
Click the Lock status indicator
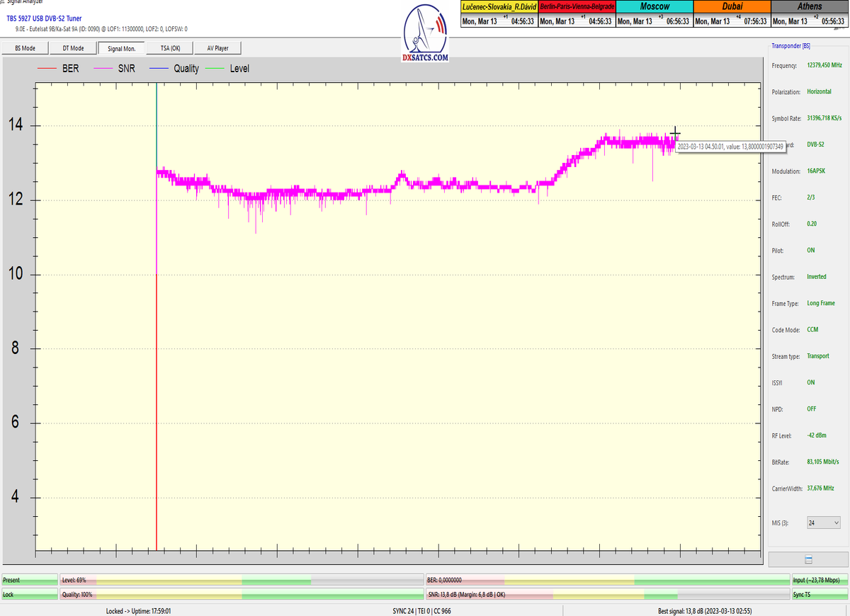[x=29, y=595]
